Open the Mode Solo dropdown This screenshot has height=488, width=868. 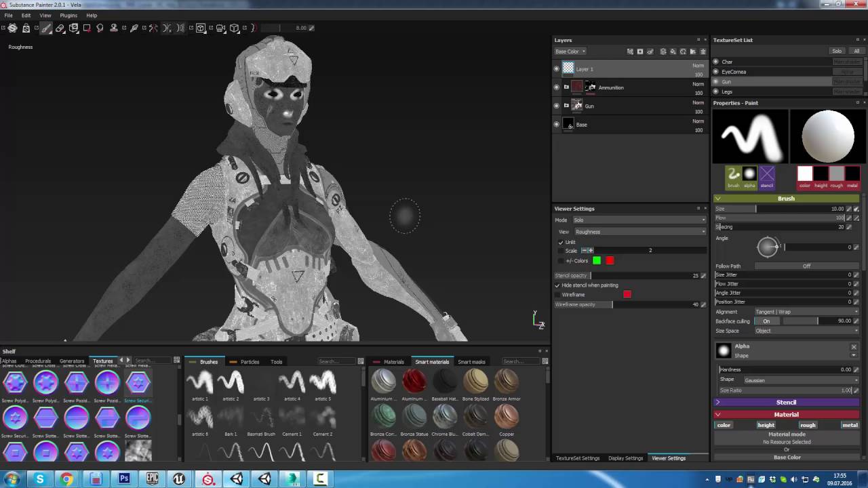pyautogui.click(x=639, y=220)
